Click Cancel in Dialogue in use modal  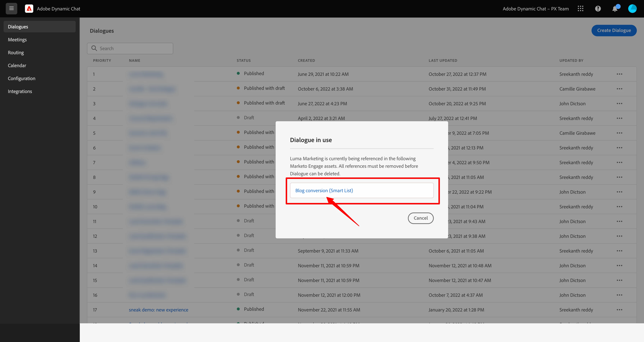coord(420,218)
